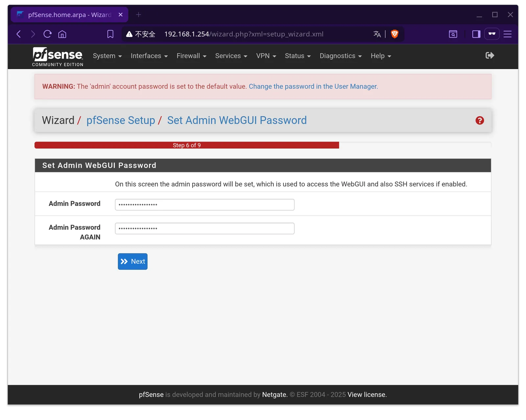Click the pfSense footer link
Image resolution: width=526 pixels, height=420 pixels.
pyautogui.click(x=151, y=395)
